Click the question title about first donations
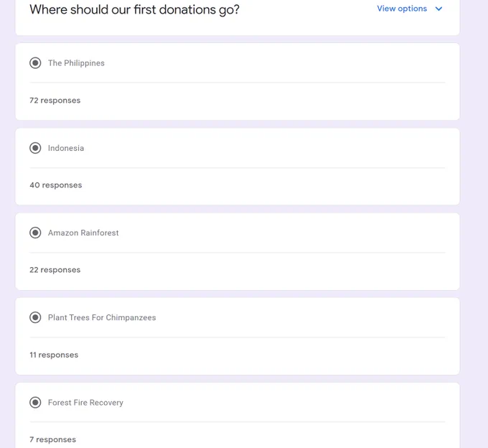488x448 pixels. point(134,9)
